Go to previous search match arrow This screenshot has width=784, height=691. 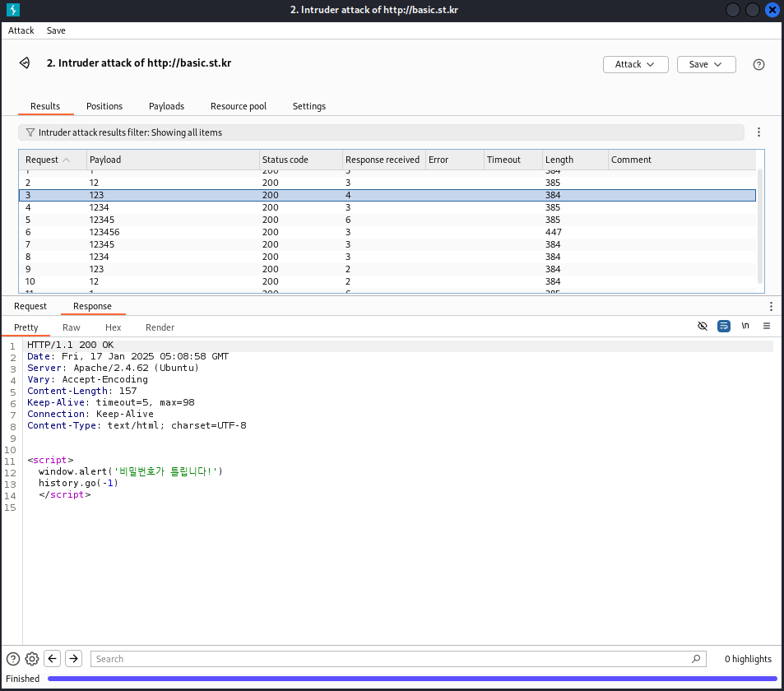tap(52, 658)
